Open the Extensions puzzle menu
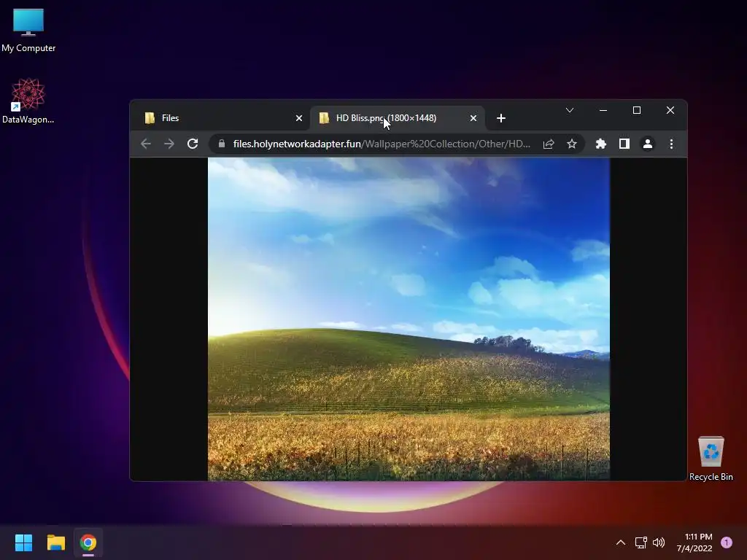747x560 pixels. coord(601,144)
